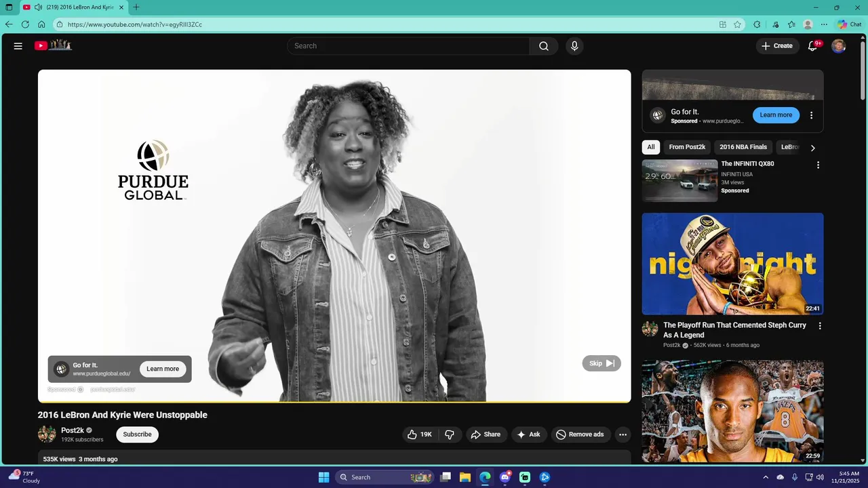Go back in the browser

click(9, 24)
